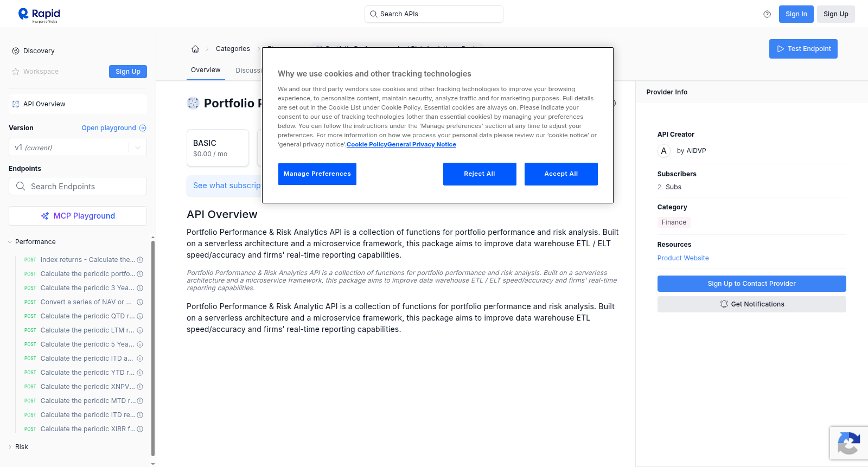Open the Product Website link
The width and height of the screenshot is (868, 467).
pos(683,258)
